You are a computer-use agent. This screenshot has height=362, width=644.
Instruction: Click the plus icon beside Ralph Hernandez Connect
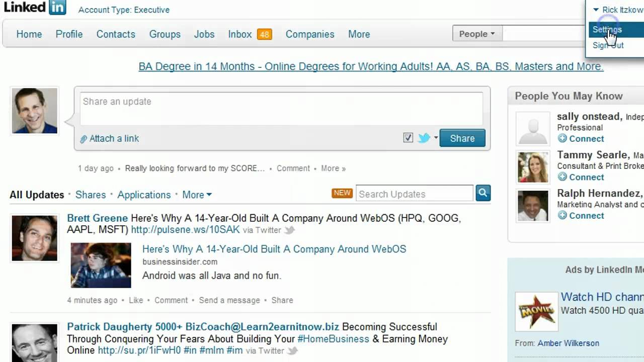point(562,215)
